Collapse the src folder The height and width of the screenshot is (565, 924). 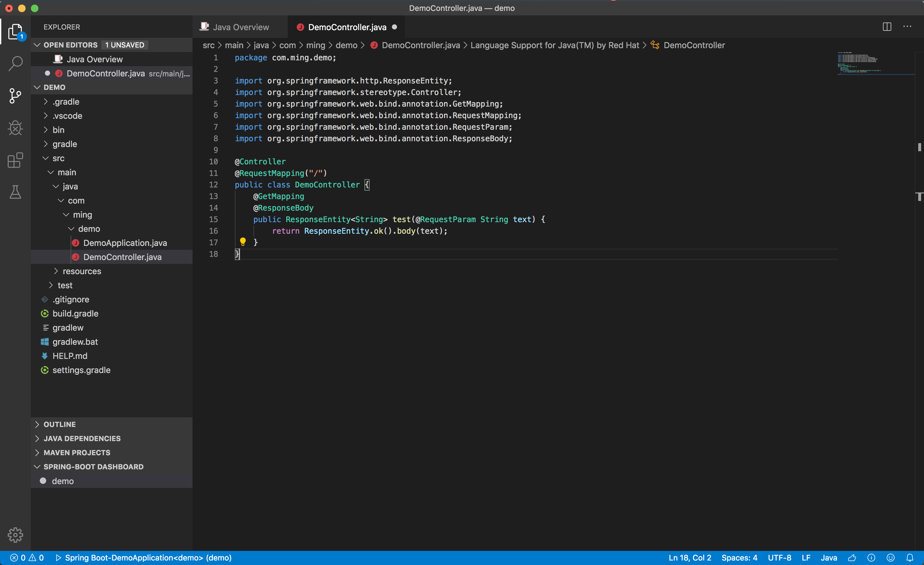(46, 158)
